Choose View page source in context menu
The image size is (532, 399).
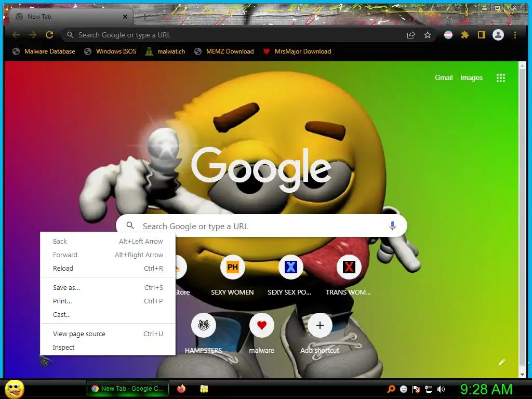tap(108, 334)
